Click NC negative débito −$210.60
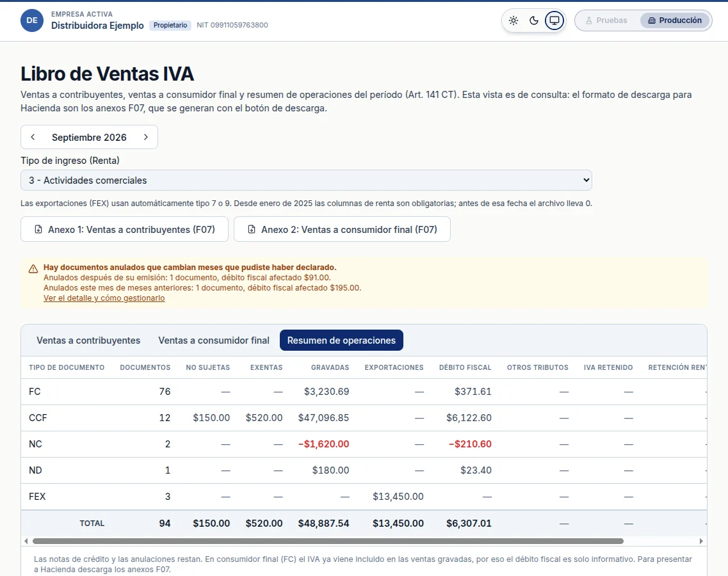Screen dimensions: 728x576 click(471, 444)
